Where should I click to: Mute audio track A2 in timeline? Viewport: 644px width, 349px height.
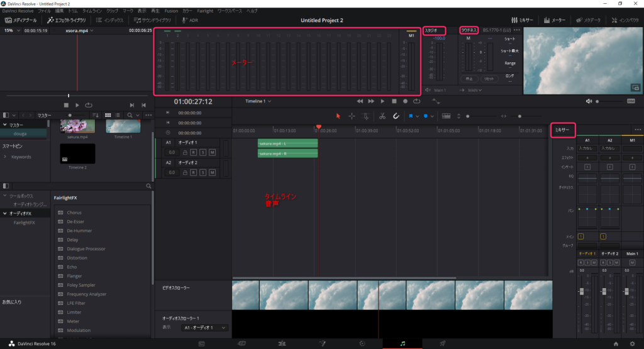coord(213,172)
